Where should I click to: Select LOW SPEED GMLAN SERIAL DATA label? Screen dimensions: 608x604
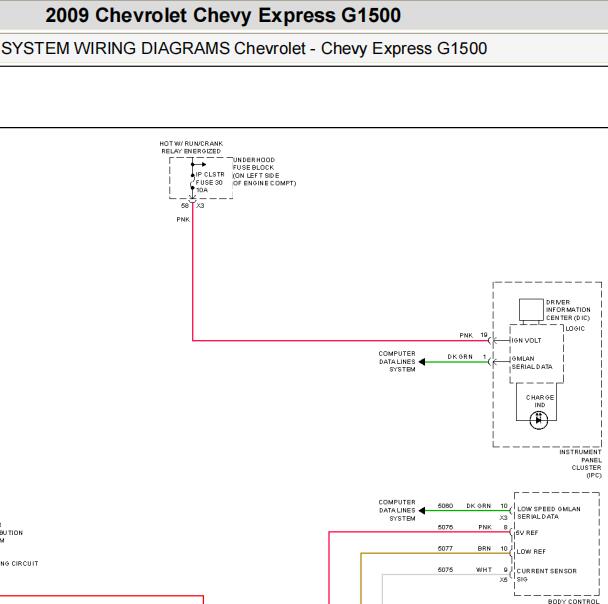(x=549, y=513)
